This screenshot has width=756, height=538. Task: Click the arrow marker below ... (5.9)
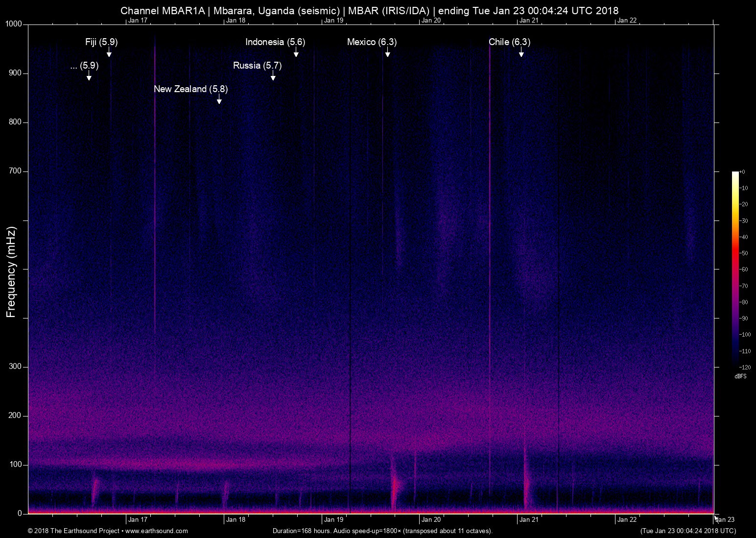(x=89, y=76)
